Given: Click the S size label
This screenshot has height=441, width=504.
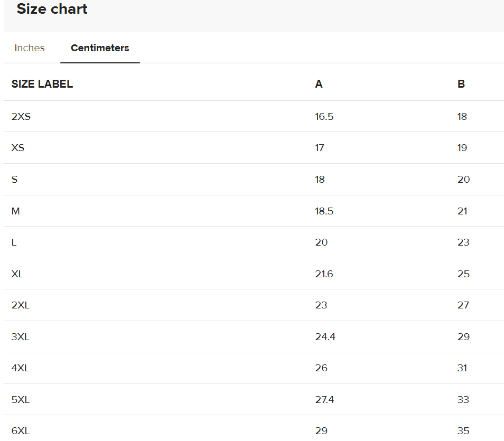Looking at the screenshot, I should pos(14,180).
